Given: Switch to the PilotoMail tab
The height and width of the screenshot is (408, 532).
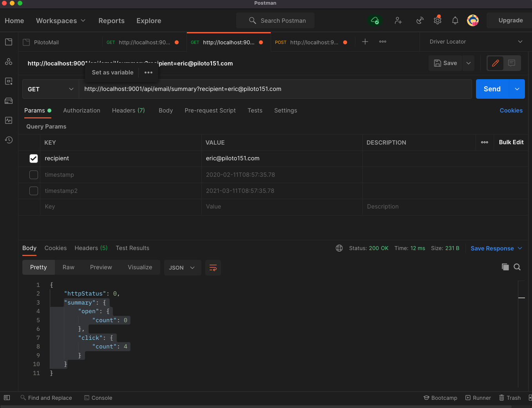Looking at the screenshot, I should (46, 42).
